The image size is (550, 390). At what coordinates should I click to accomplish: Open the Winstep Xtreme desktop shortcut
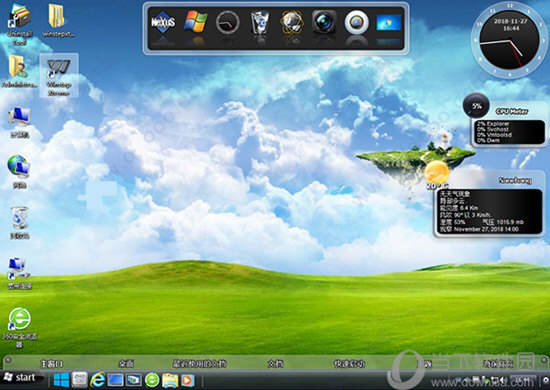coord(59,75)
